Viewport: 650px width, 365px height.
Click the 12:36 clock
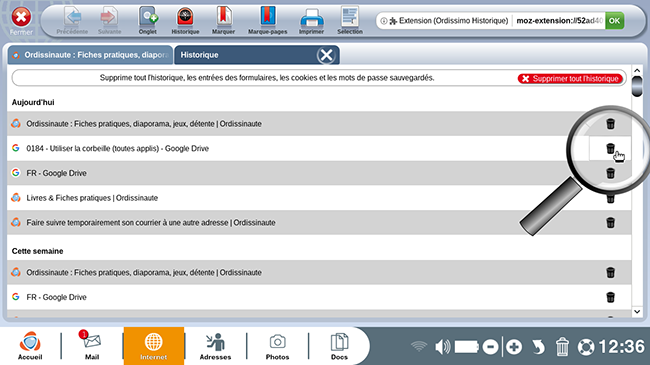click(x=621, y=347)
